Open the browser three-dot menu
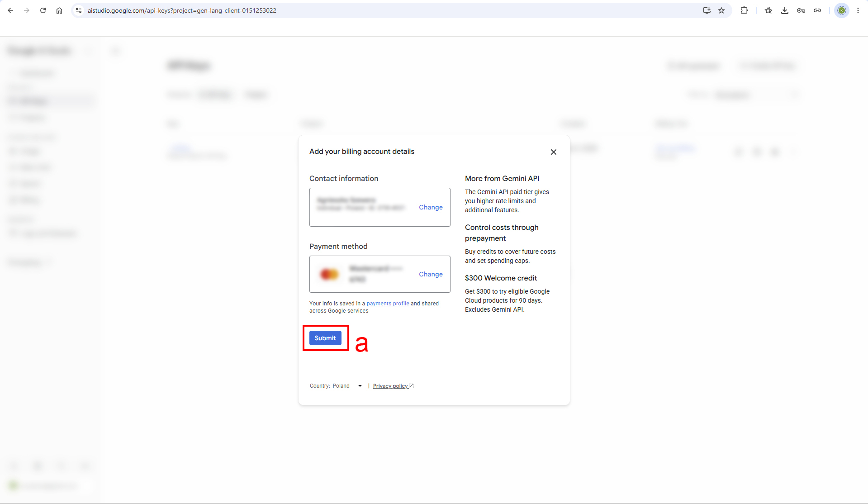The image size is (868, 504). pyautogui.click(x=858, y=10)
